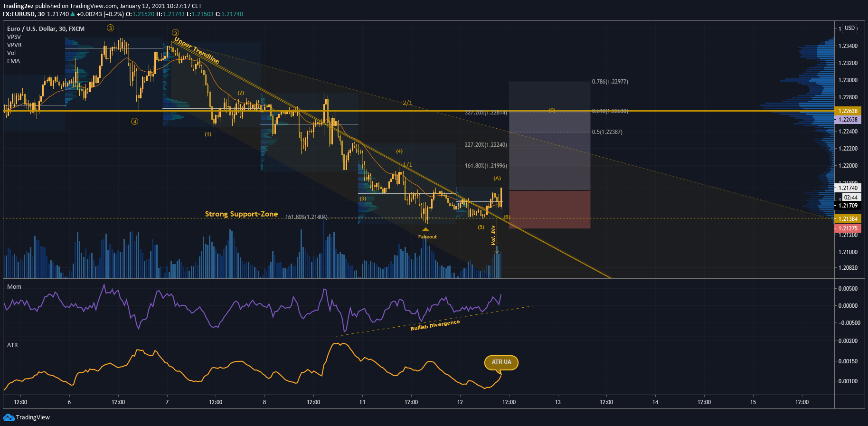The width and height of the screenshot is (868, 426).
Task: Click the orange 1.21384 price tag
Action: pyautogui.click(x=848, y=219)
